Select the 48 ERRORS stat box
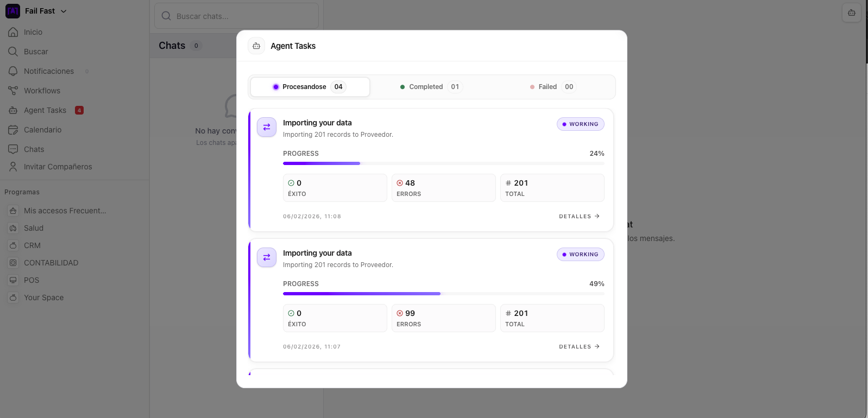 coord(444,188)
